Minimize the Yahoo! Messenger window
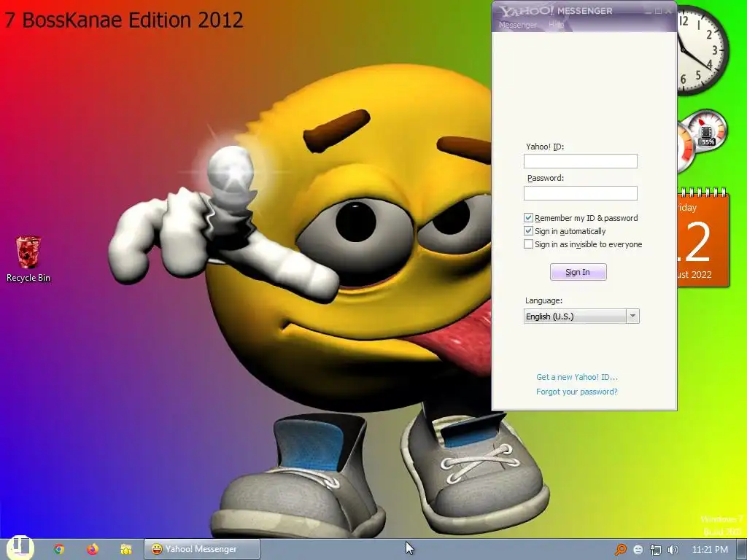 click(x=648, y=11)
